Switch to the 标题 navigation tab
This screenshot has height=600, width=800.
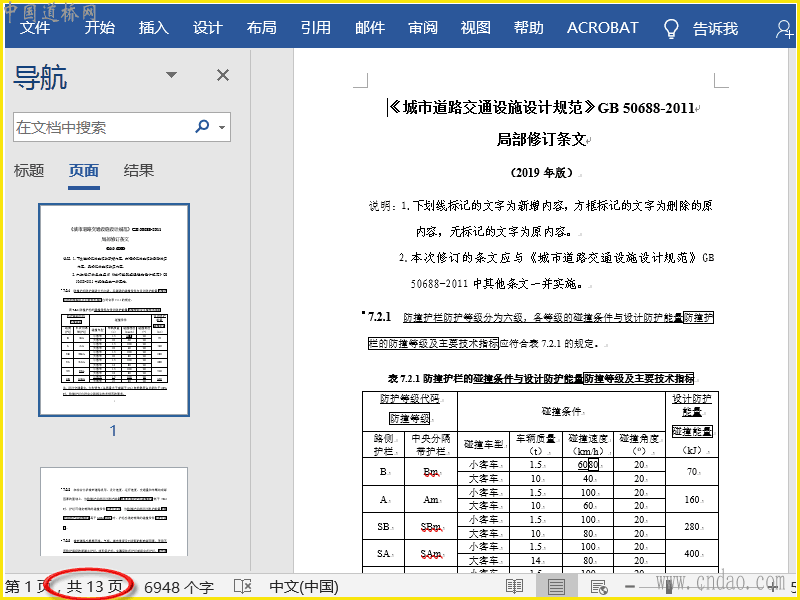coord(29,170)
